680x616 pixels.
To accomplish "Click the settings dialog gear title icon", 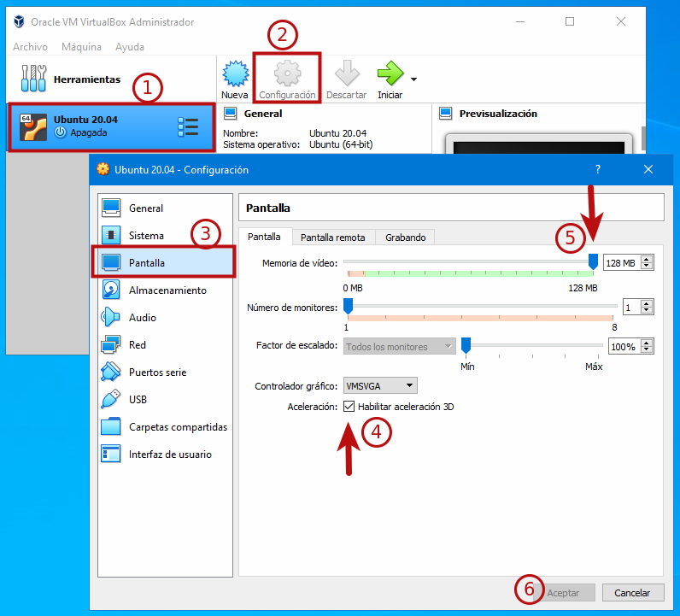I will (x=103, y=169).
